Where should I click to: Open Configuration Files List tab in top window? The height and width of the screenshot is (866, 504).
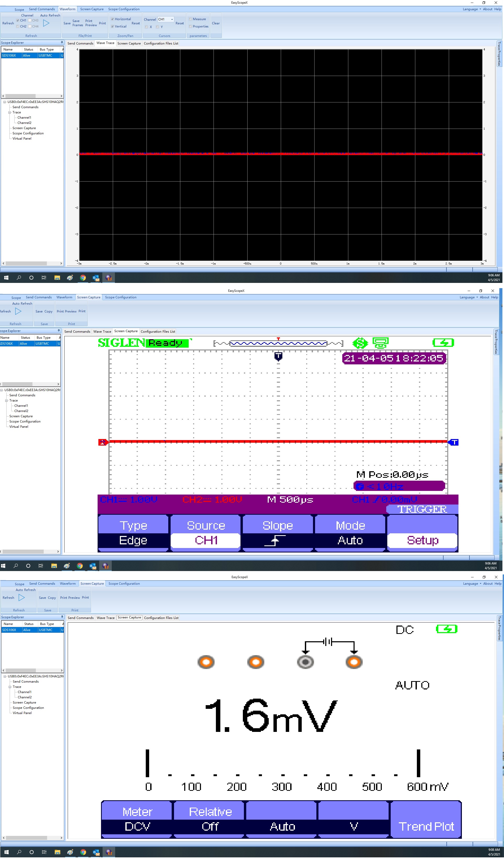click(161, 44)
